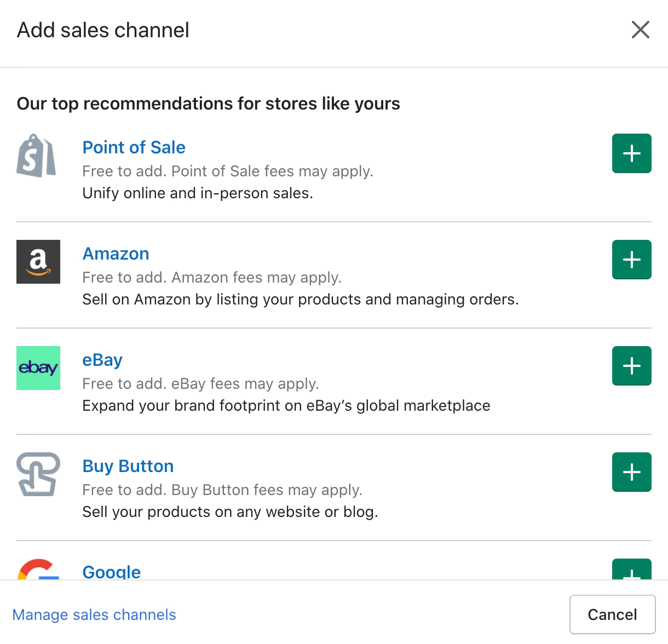Follow the eBay title link
668x644 pixels.
102,360
